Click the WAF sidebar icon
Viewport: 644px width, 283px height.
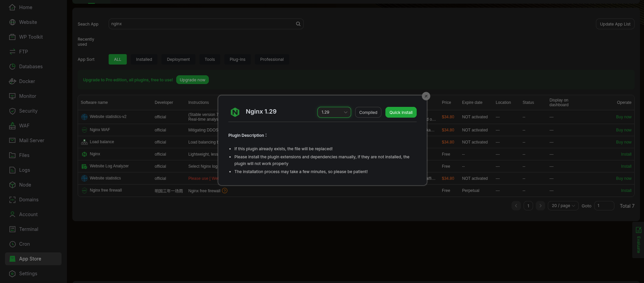coord(12,126)
